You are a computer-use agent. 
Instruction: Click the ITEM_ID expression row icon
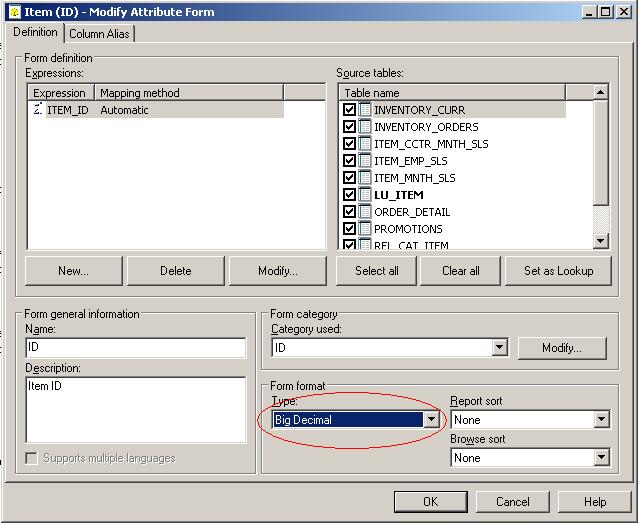click(x=38, y=110)
